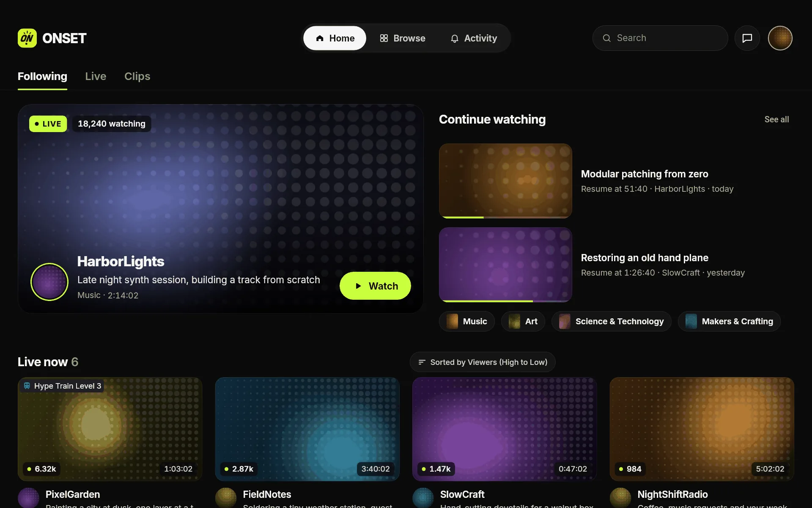Click progress bar under Restoring hand plane thumbnail

[x=505, y=301]
